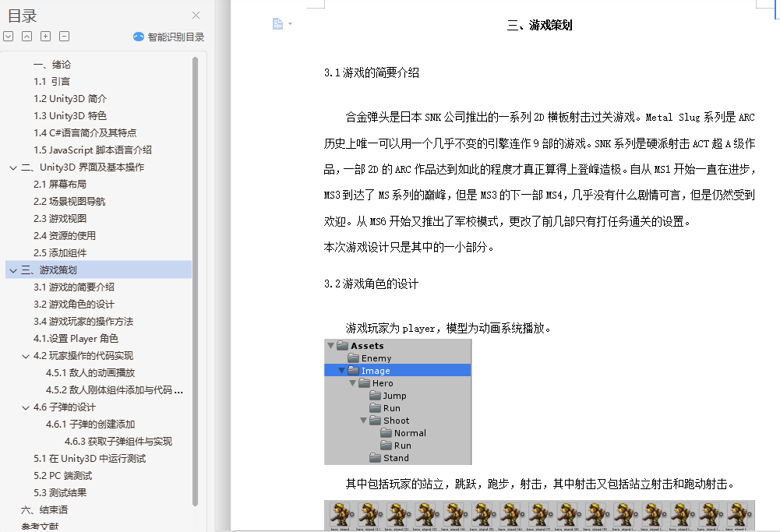Click the plus box icon in 目录 toolbar
The width and height of the screenshot is (780, 532).
45,37
